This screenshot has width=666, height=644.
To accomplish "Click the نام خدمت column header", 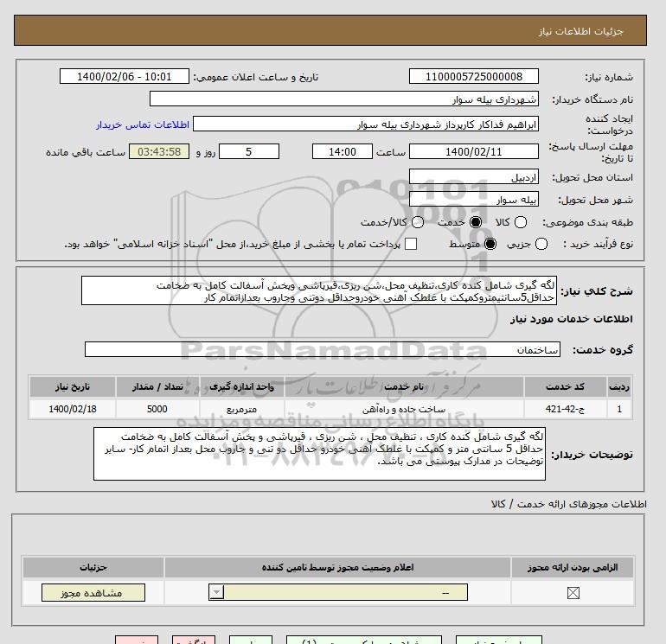I will [404, 386].
